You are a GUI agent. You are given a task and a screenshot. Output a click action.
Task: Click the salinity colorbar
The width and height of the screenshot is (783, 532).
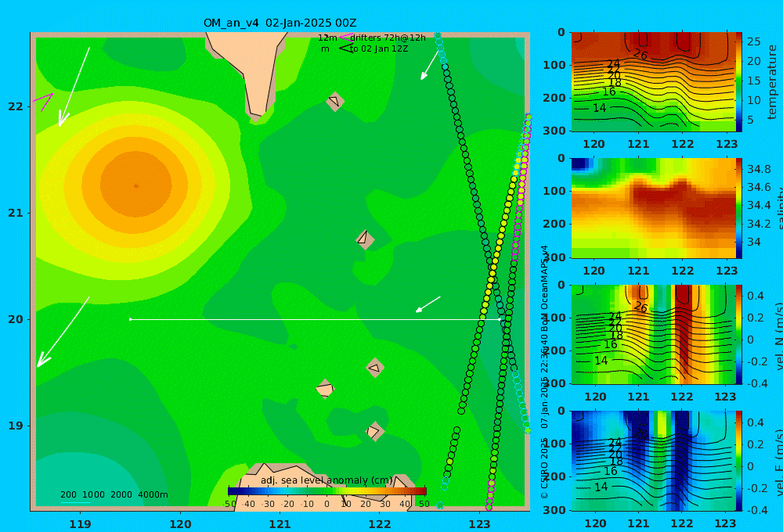[x=738, y=208]
